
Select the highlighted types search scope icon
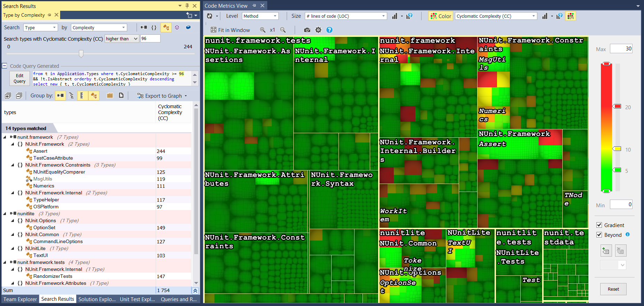point(166,27)
